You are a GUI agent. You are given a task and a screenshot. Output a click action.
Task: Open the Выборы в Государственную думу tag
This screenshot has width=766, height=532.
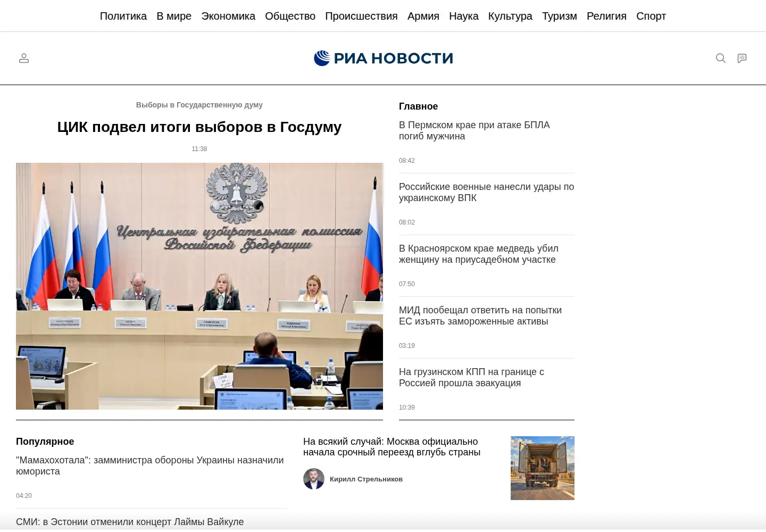coord(199,105)
